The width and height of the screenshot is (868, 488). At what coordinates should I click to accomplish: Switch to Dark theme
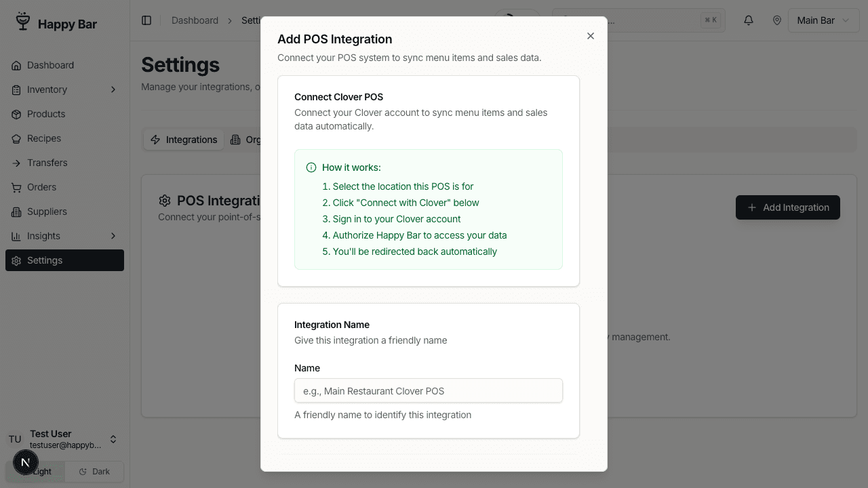pyautogui.click(x=94, y=472)
